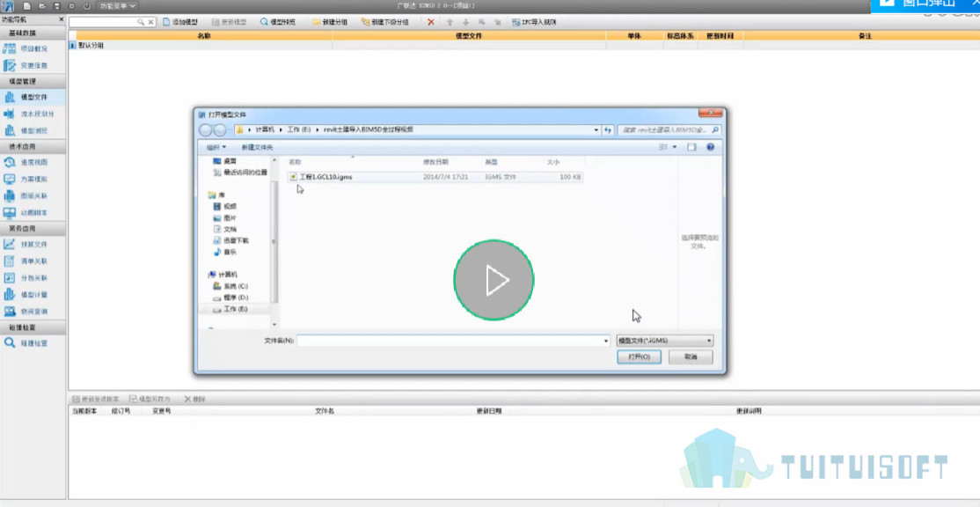Click the red delete X in toolbar
Viewport: 980px width, 507px height.
click(x=431, y=22)
